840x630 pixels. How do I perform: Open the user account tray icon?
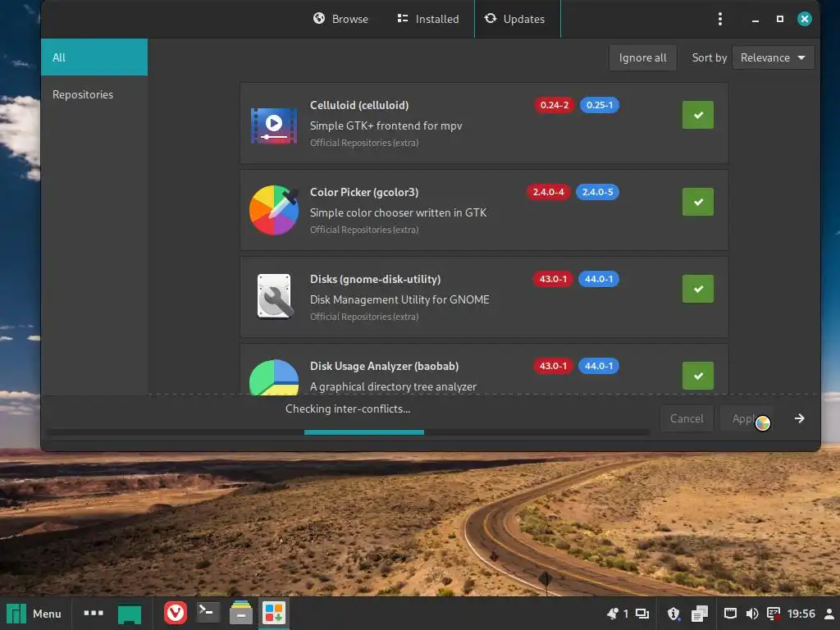(829, 614)
